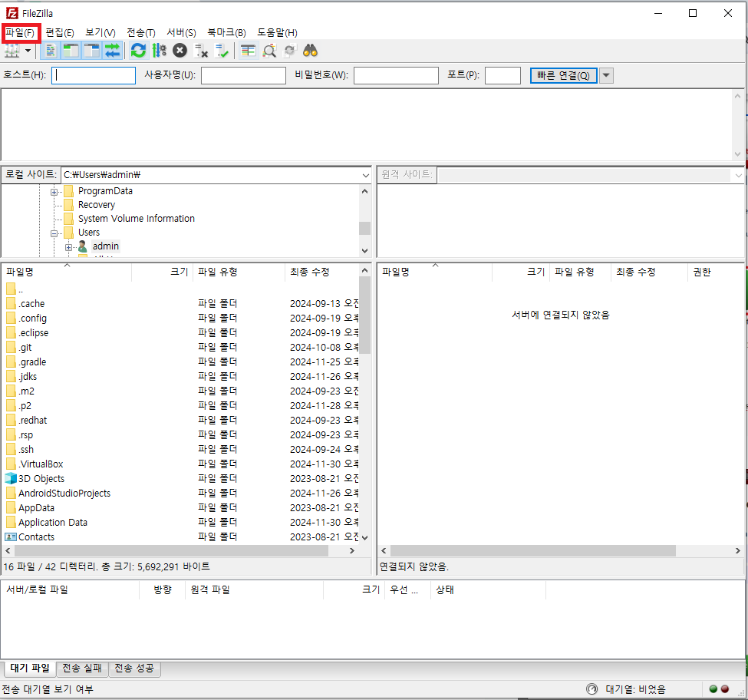Viewport: 748px width, 700px height.
Task: Click local file list horizontal scrollbar thumb
Action: [172, 550]
